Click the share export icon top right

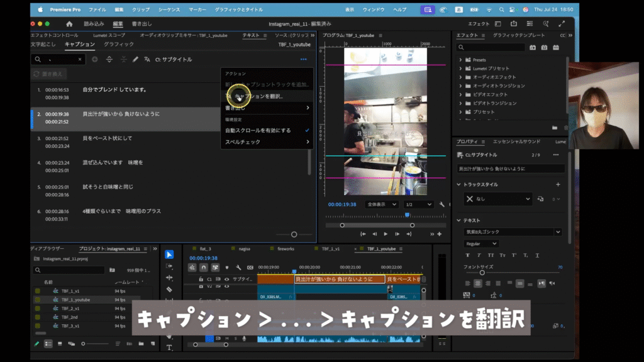[x=514, y=24]
